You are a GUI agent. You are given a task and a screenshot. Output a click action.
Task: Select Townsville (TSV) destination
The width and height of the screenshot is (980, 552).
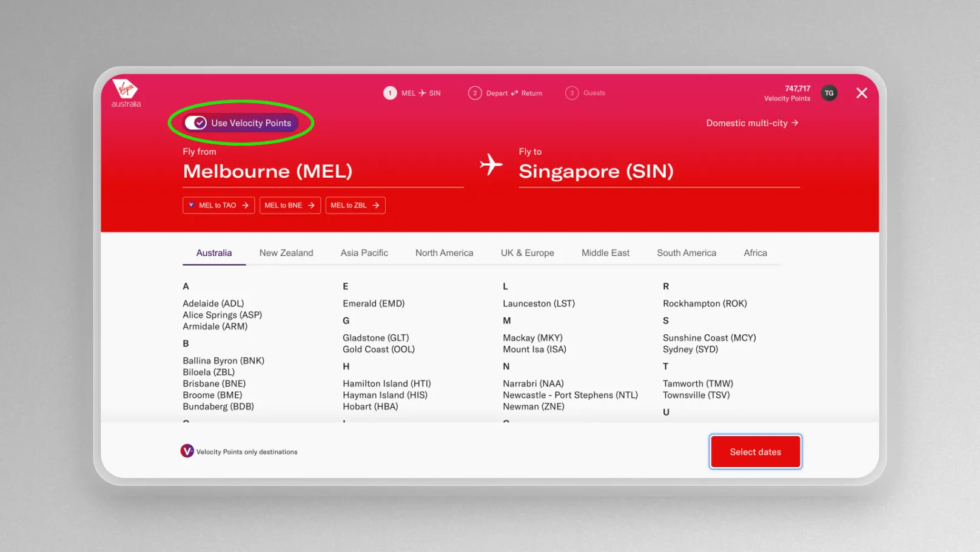[x=696, y=395]
